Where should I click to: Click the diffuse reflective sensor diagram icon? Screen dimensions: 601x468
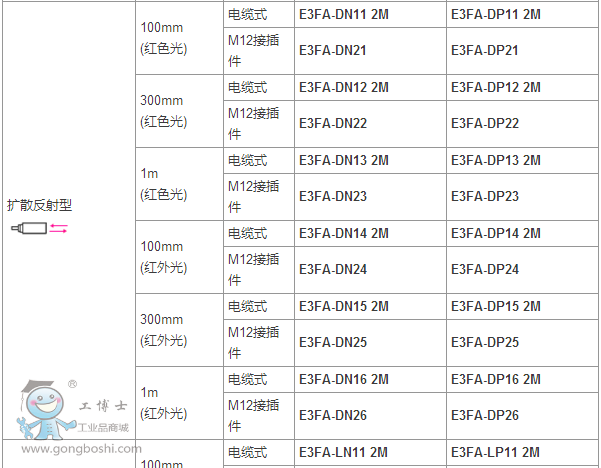coord(39,230)
